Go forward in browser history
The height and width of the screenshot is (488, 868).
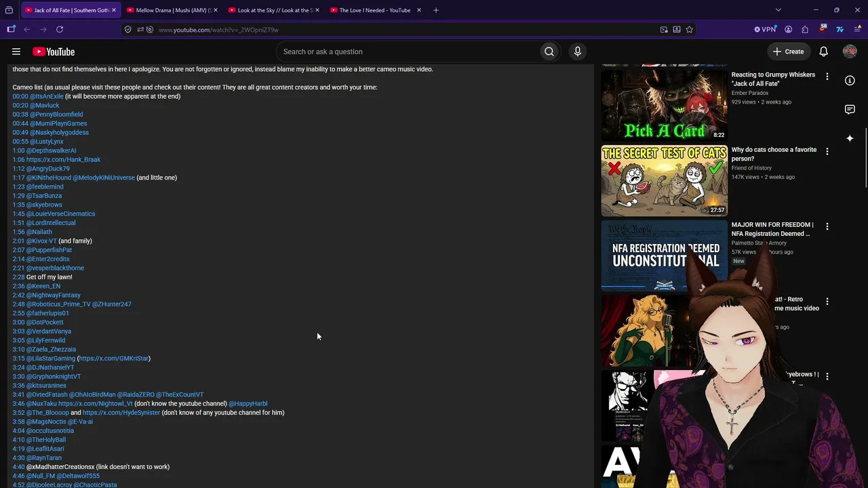coord(43,29)
